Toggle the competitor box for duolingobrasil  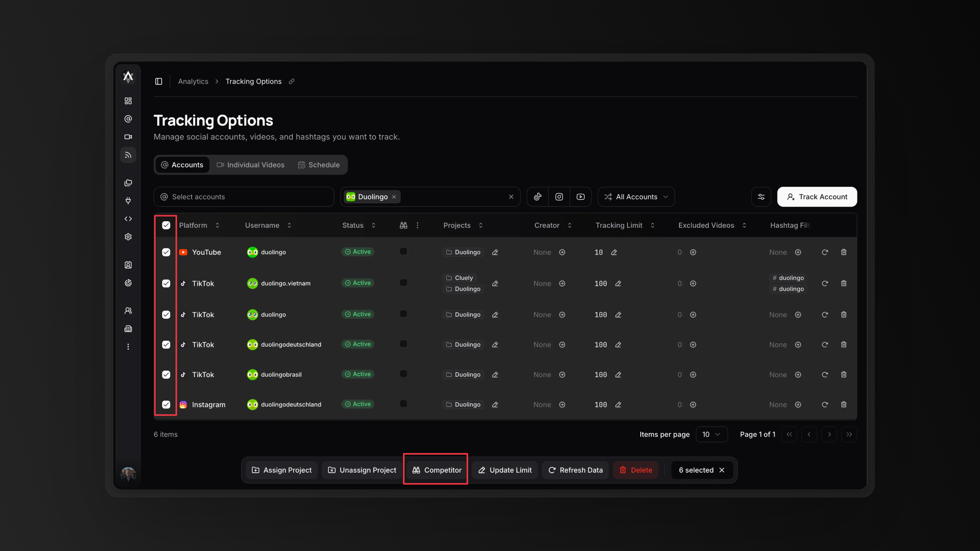pyautogui.click(x=403, y=374)
